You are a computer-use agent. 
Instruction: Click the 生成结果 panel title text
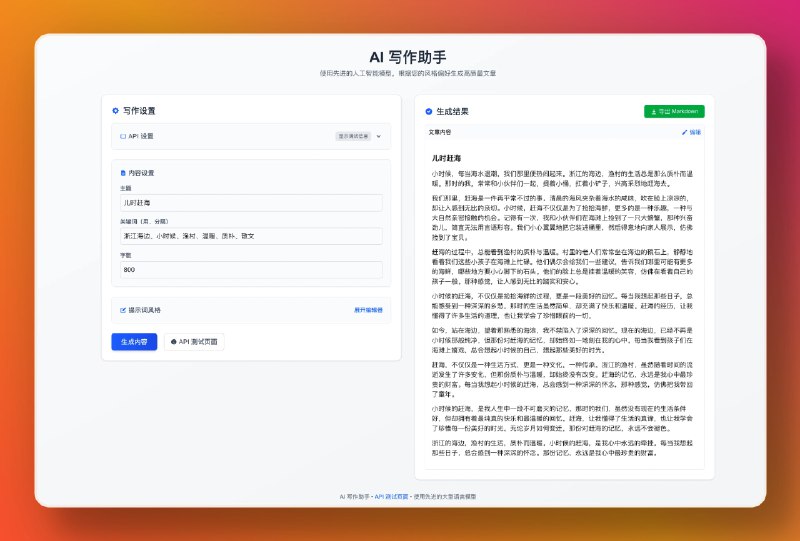pyautogui.click(x=452, y=111)
